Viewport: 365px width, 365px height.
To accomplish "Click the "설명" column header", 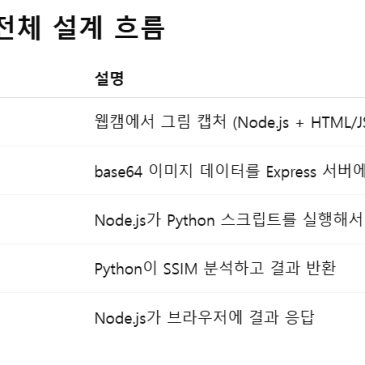I will 109,79.
